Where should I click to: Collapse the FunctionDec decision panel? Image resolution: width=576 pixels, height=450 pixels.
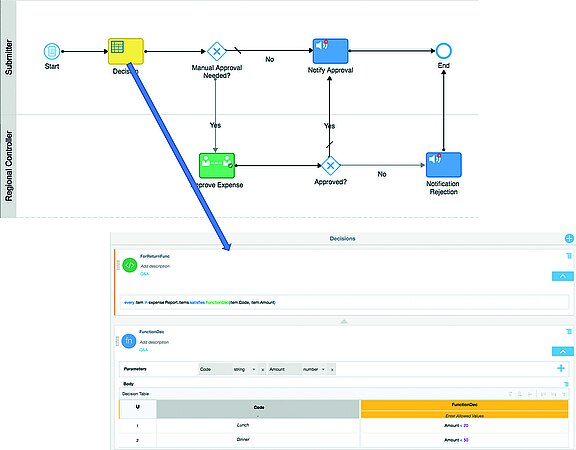point(562,352)
